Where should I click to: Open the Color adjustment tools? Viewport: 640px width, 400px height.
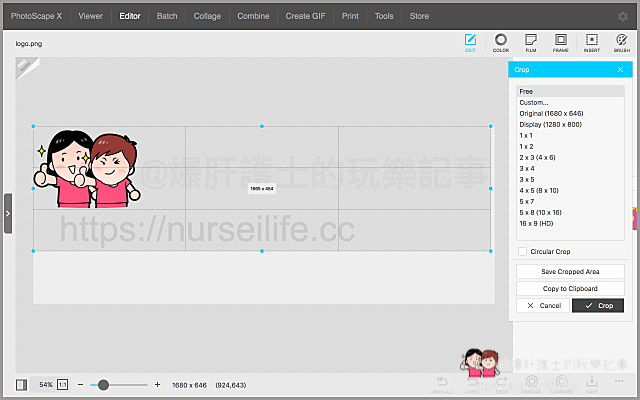tap(501, 43)
